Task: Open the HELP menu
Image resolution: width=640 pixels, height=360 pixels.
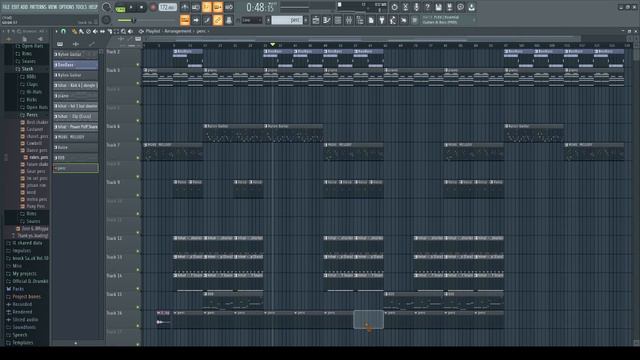Action: point(93,7)
